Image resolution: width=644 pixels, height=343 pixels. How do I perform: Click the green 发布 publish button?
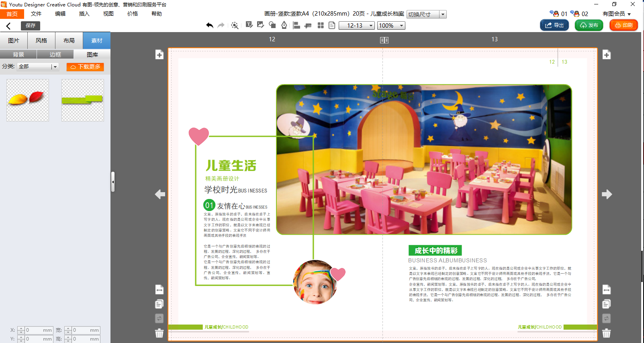(x=589, y=25)
